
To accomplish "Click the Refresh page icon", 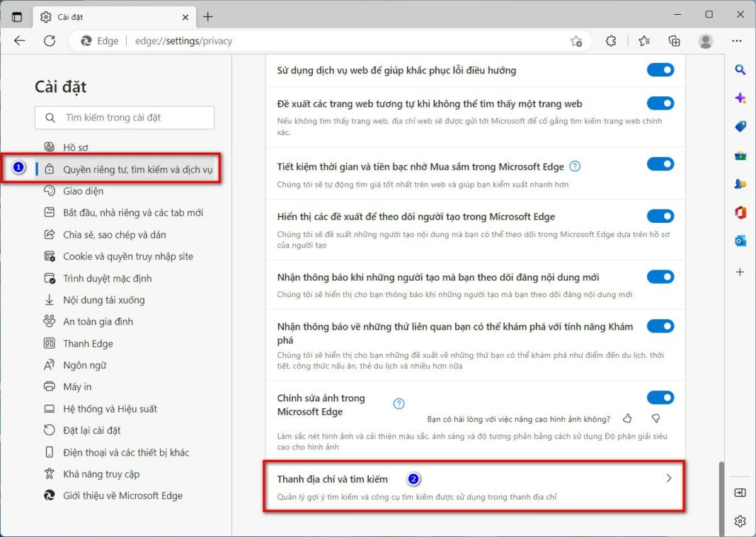I will [50, 41].
